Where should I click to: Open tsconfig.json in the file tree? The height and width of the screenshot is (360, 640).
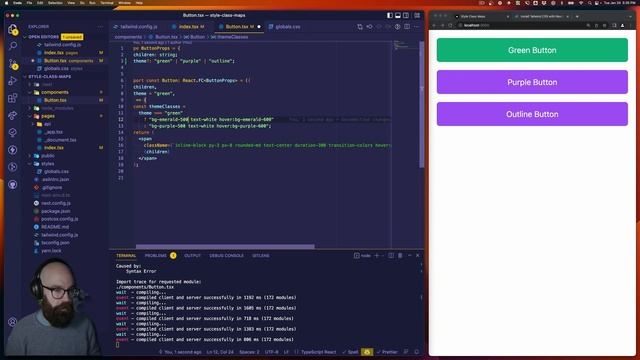coord(55,242)
